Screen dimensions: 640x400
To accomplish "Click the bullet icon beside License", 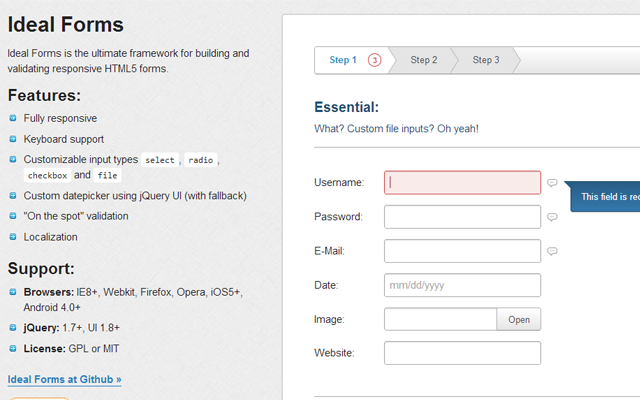I will pos(13,348).
